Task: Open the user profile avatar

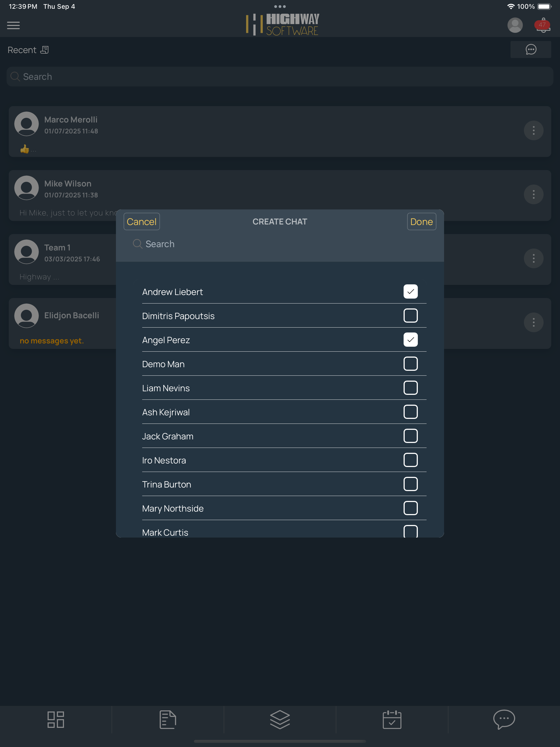Action: tap(515, 25)
